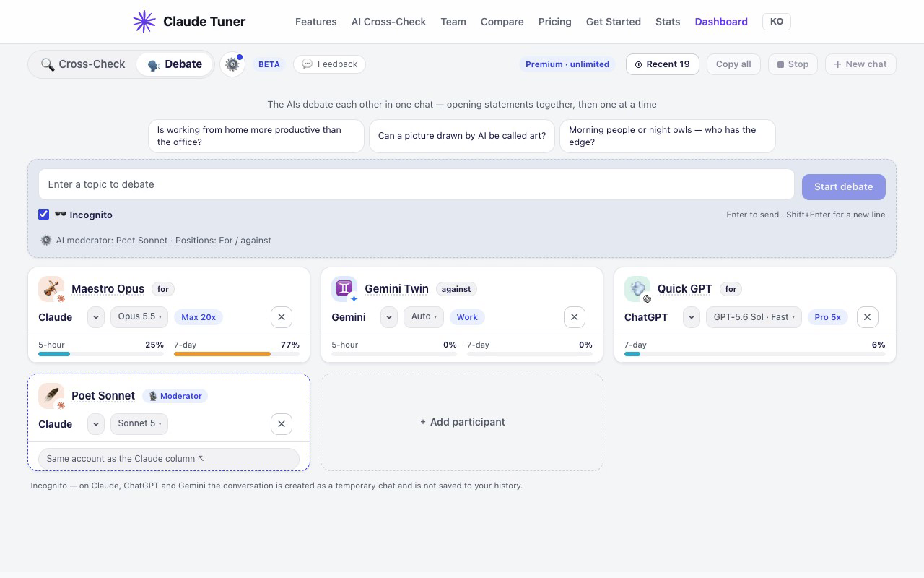The height and width of the screenshot is (578, 924).
Task: Toggle Maestro Opus 'for' position
Action: click(x=163, y=289)
